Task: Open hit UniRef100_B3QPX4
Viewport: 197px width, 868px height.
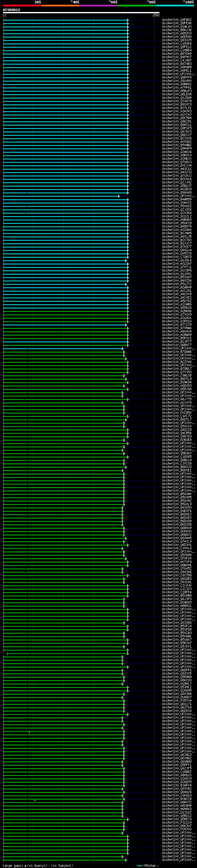Action: (x=177, y=785)
